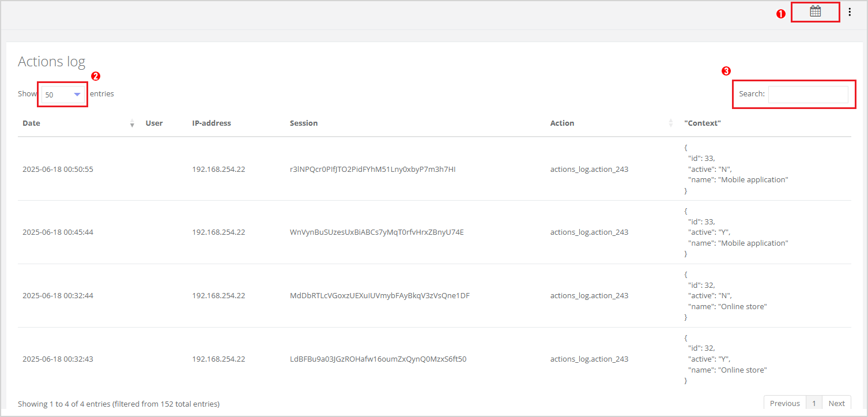Click action_243 in the 00:45:44 row
Image resolution: width=868 pixels, height=417 pixels.
pos(589,232)
